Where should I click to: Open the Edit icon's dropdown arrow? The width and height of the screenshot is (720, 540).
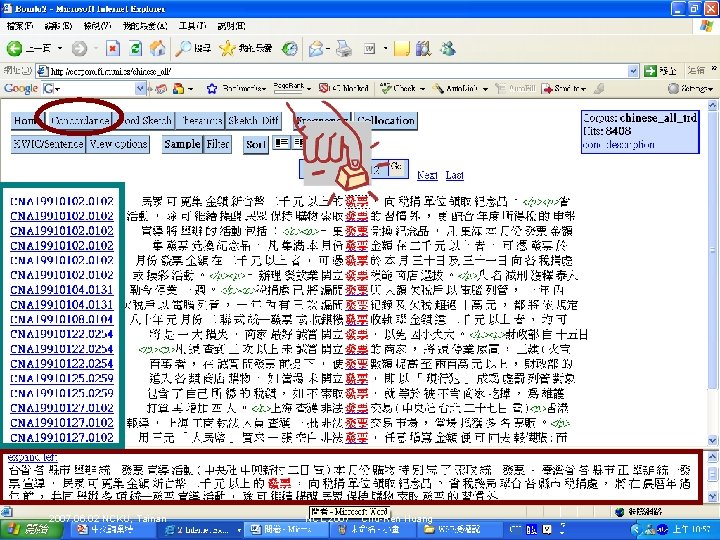tap(385, 48)
